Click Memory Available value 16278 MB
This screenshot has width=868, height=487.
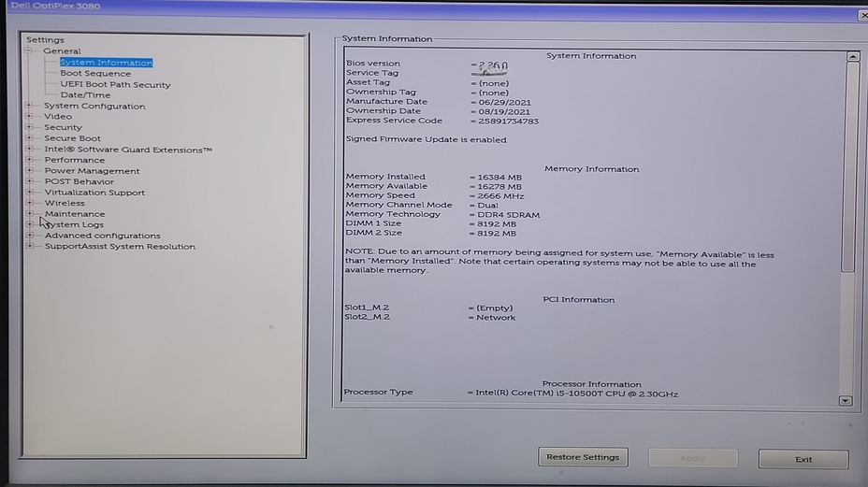499,187
